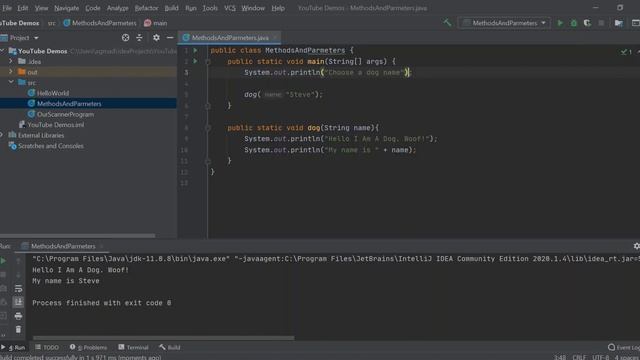Viewport: 640px width, 360px height.
Task: Collapse the YouTube Demos project root
Action: [x=2, y=51]
